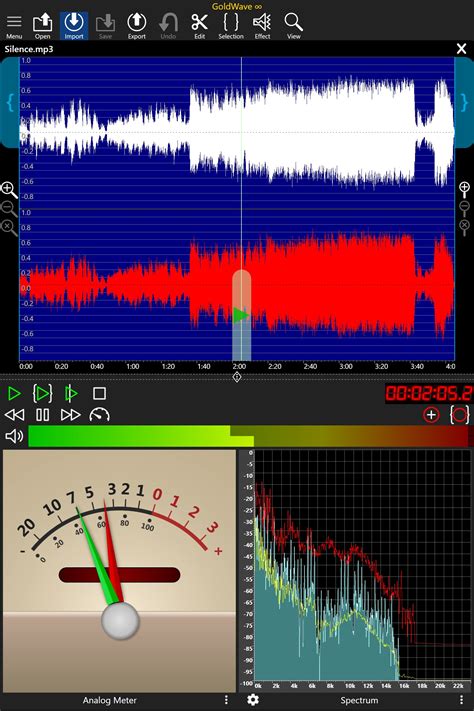Open the Spectrum settings gear

click(x=253, y=700)
